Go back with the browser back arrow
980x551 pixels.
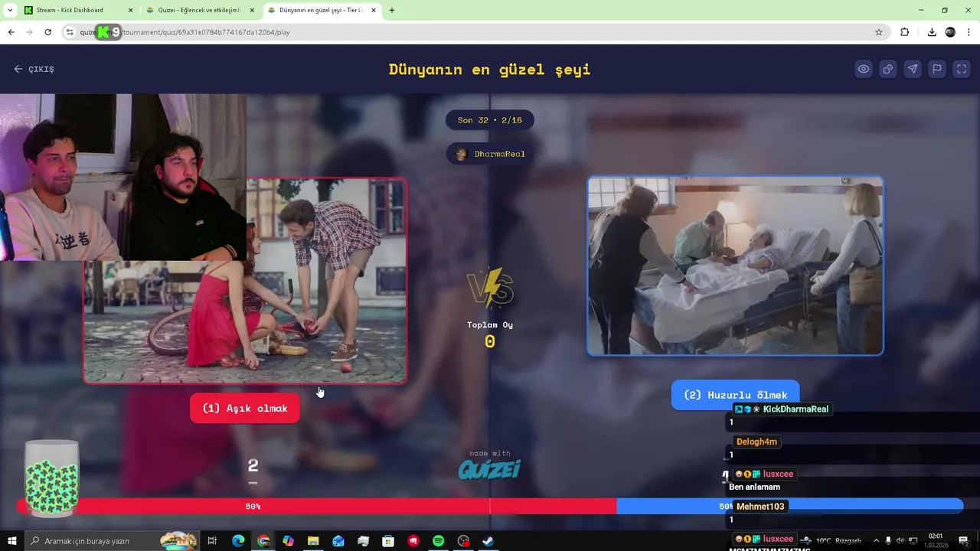pyautogui.click(x=11, y=32)
